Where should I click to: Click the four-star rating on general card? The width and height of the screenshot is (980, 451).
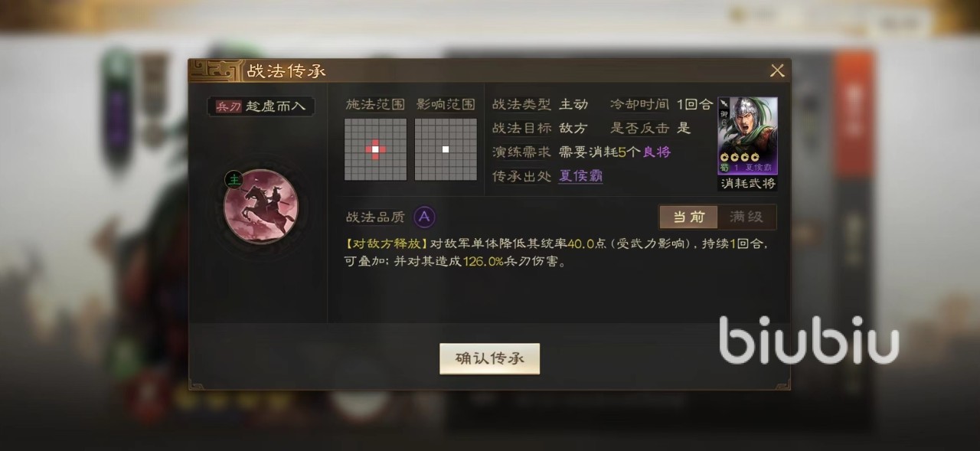(x=735, y=157)
